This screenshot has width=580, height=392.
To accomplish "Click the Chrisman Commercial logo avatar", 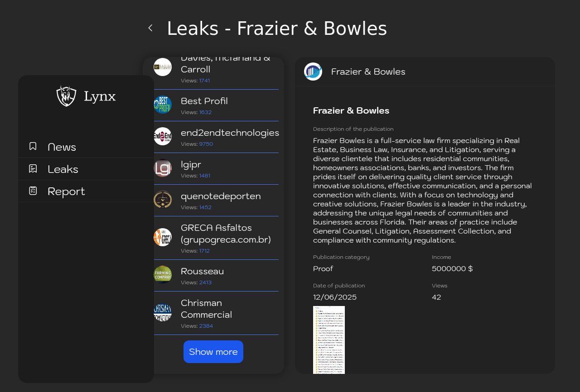I will click(x=163, y=312).
